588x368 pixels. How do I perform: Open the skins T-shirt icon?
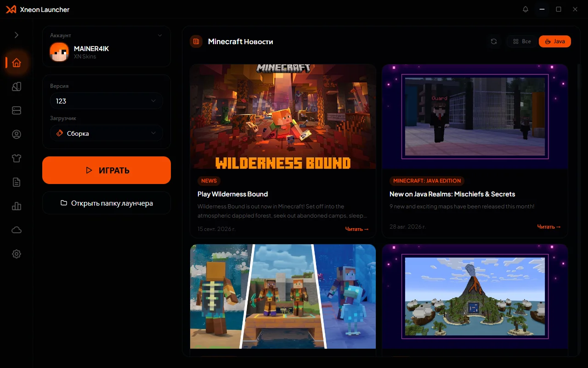(x=17, y=158)
